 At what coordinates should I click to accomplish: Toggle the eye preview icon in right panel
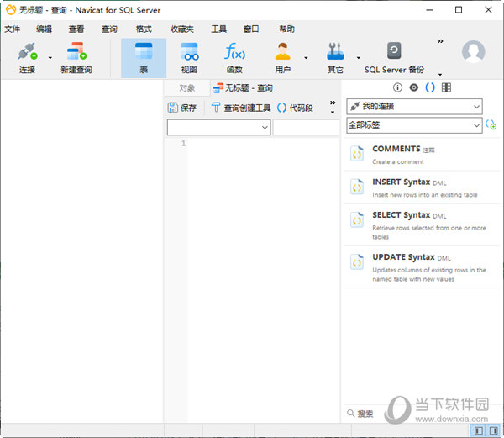[x=413, y=87]
